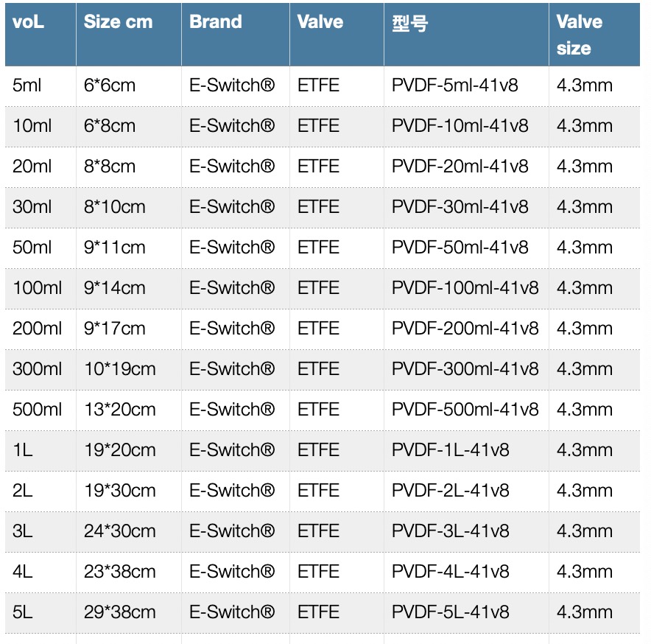Screen dimensions: 651x644
Task: Click the 8*8cm size cell
Action: pyautogui.click(x=109, y=167)
